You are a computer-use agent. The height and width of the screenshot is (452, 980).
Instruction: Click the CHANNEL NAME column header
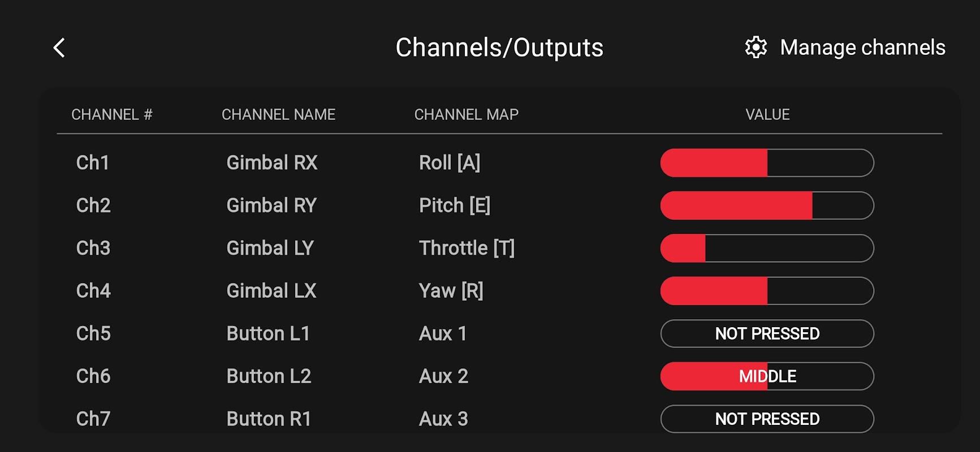278,115
